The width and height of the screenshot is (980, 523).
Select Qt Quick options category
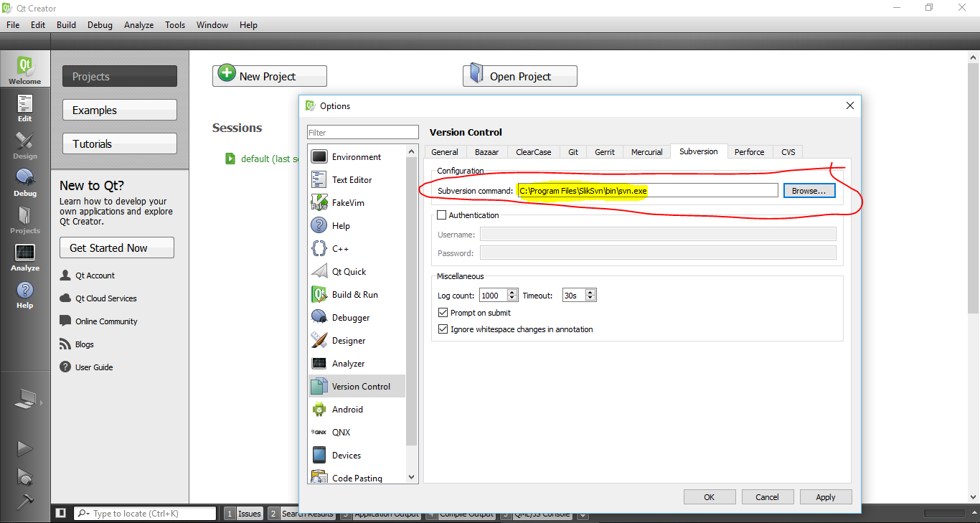click(357, 272)
